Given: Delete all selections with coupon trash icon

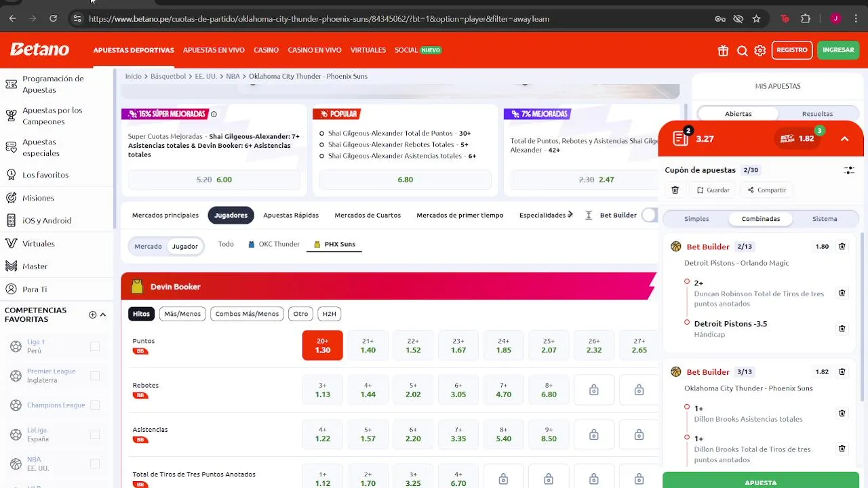Looking at the screenshot, I should pos(675,190).
